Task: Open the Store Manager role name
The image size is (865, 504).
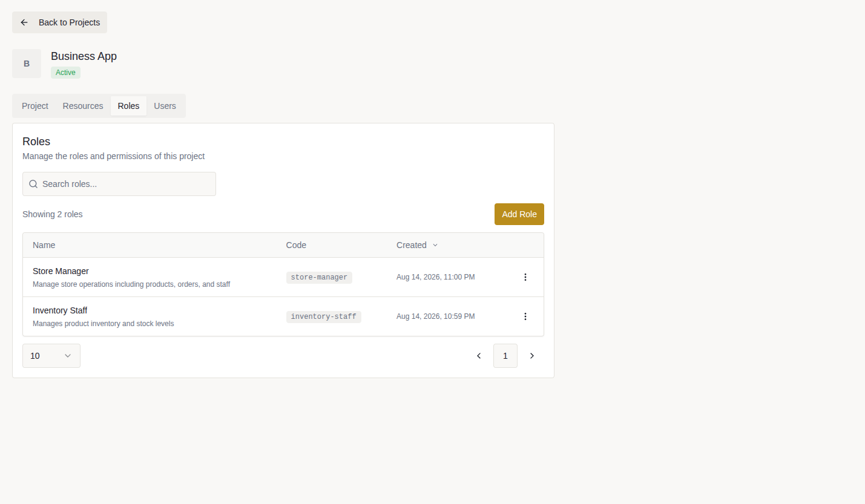Action: point(61,271)
